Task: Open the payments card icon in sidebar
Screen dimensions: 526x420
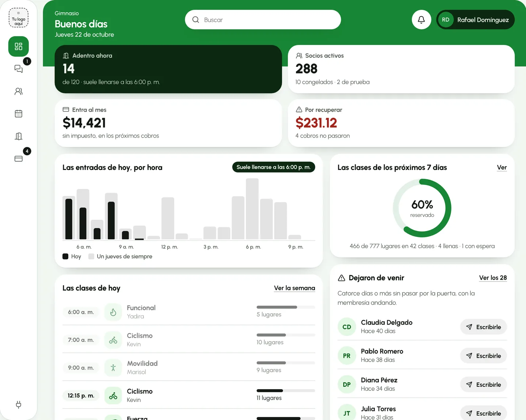Action: 19,159
